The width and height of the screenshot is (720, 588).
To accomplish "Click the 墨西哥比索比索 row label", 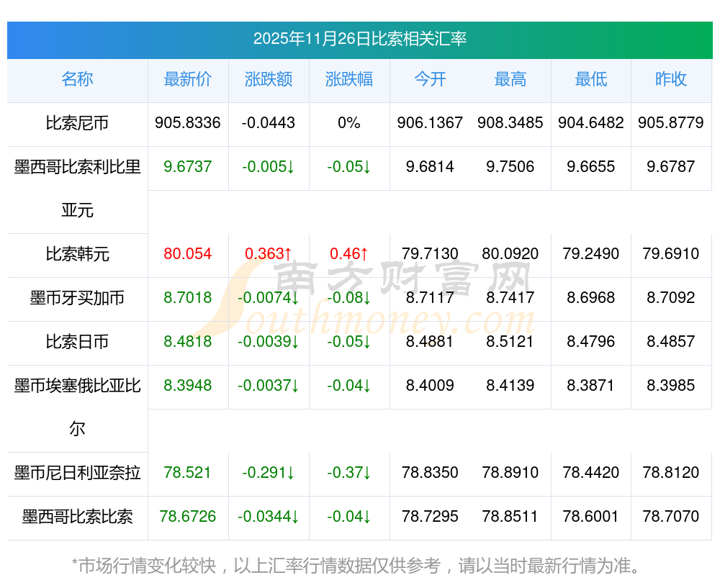I will coord(77,517).
